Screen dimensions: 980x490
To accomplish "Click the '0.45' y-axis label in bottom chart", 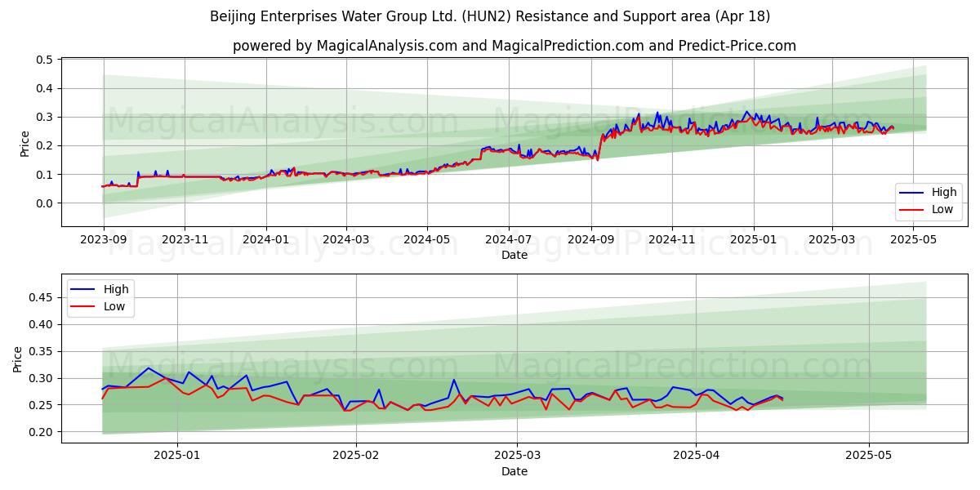I will [41, 297].
